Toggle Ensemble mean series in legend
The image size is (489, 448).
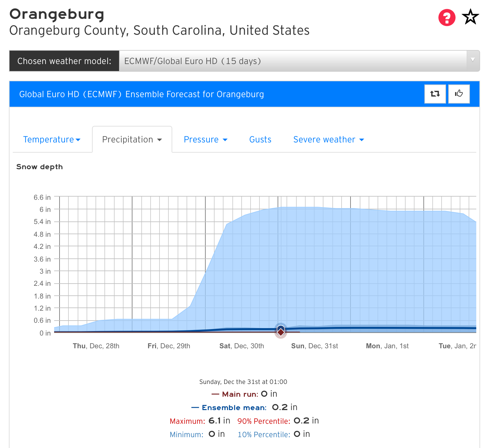coord(229,408)
